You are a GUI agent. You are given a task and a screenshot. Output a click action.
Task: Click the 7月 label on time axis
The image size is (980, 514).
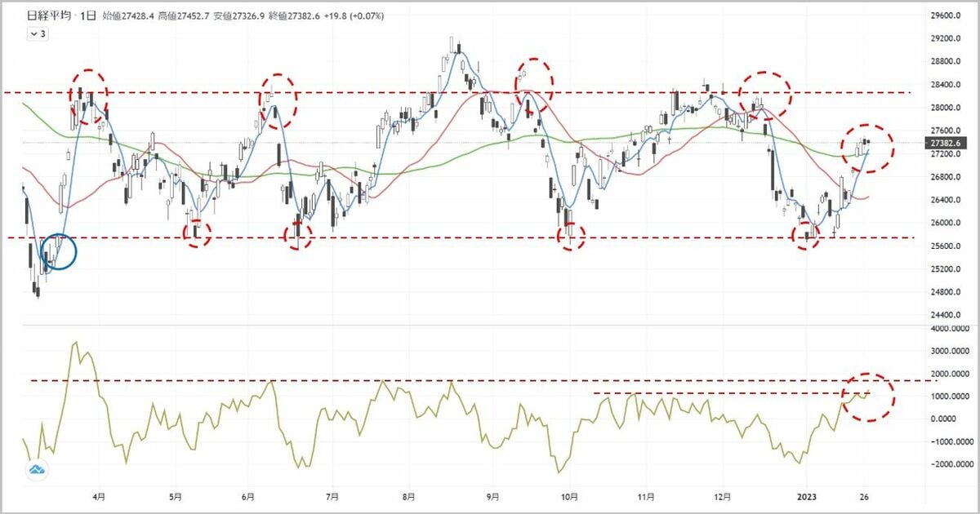331,496
